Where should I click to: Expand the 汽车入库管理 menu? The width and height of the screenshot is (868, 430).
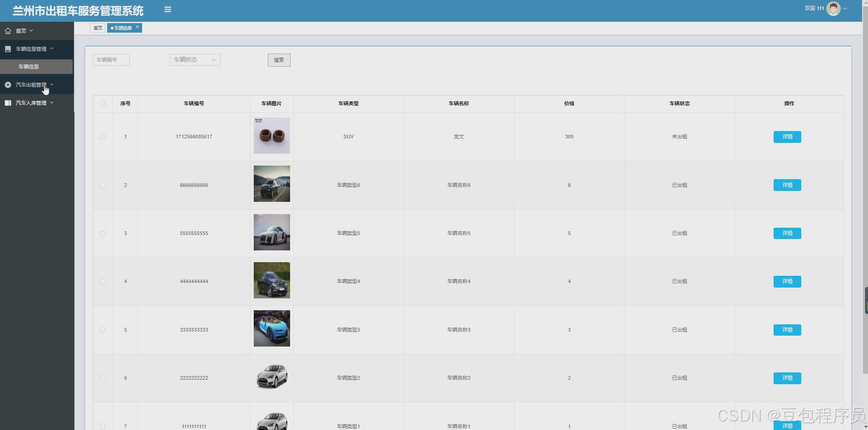pos(37,103)
